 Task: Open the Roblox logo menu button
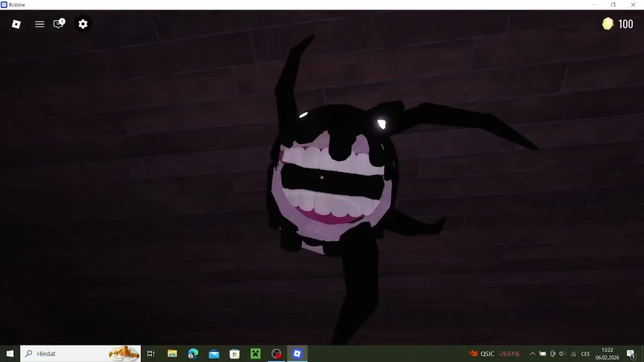16,24
